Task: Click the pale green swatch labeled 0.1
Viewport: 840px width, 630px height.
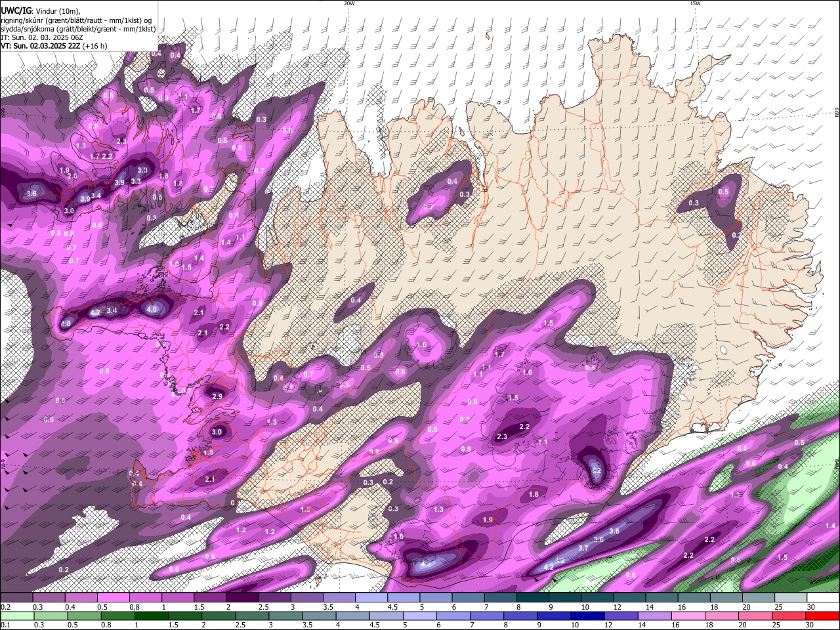Action: (16, 616)
